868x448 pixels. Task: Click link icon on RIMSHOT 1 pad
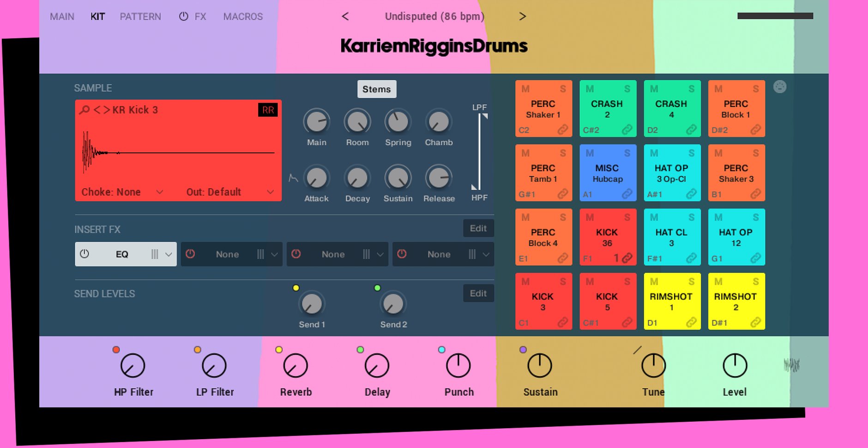click(691, 323)
